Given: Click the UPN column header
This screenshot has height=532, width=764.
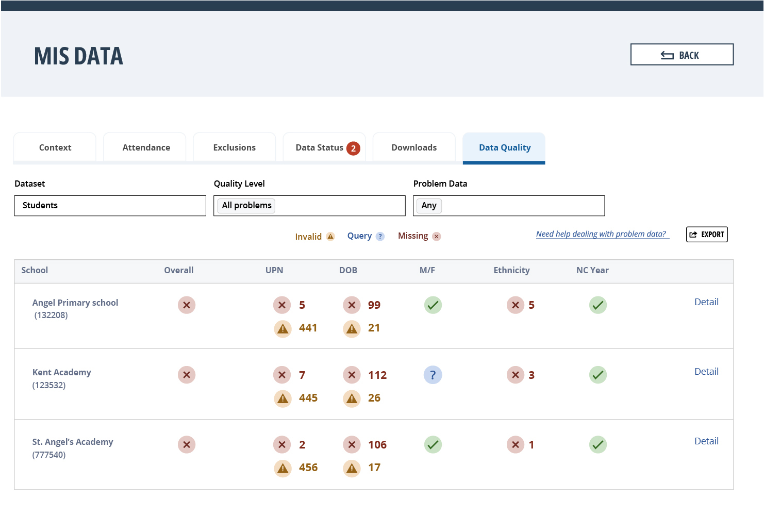Looking at the screenshot, I should pos(274,270).
